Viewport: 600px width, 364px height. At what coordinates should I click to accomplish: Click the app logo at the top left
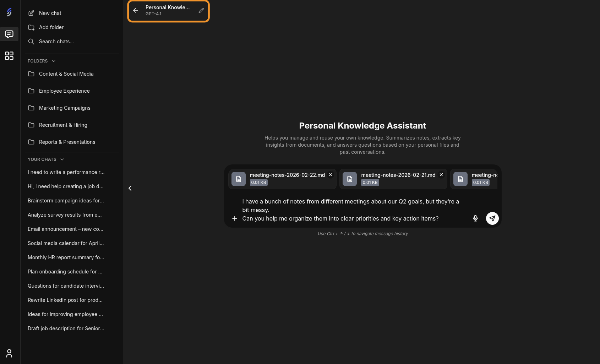[x=9, y=12]
